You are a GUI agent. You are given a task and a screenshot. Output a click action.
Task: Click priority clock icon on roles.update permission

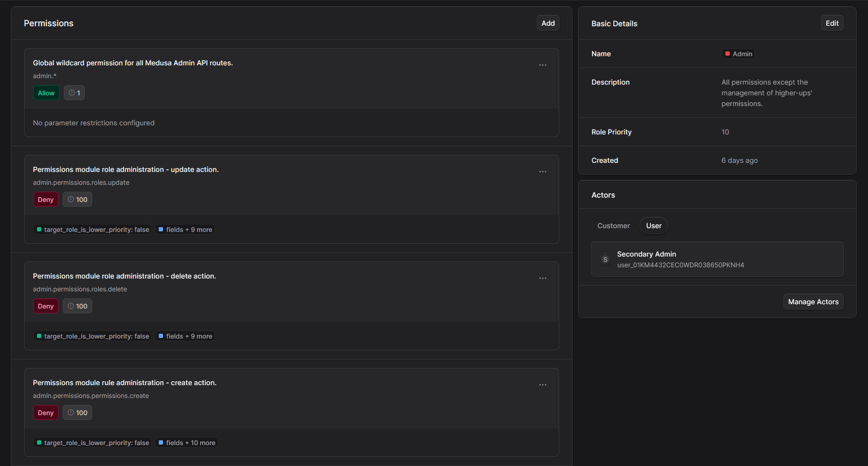tap(71, 199)
